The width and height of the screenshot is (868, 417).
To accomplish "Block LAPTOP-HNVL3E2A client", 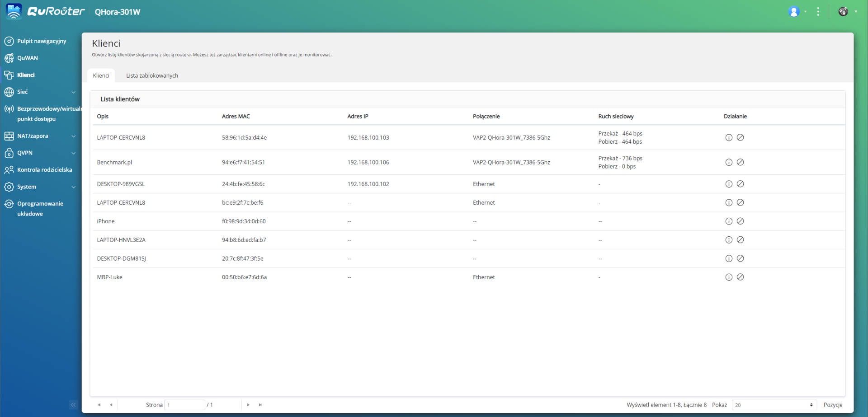I will [x=740, y=240].
